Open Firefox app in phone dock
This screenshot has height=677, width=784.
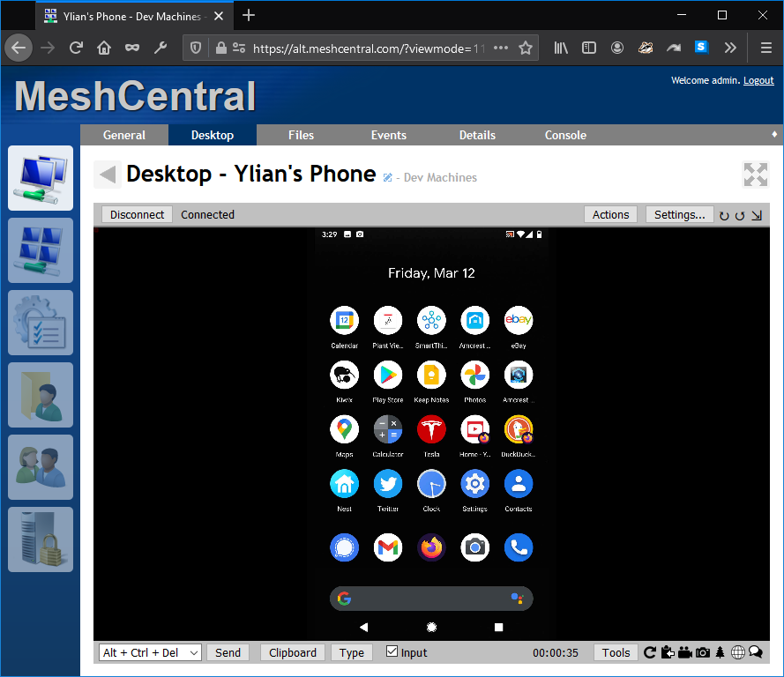431,547
